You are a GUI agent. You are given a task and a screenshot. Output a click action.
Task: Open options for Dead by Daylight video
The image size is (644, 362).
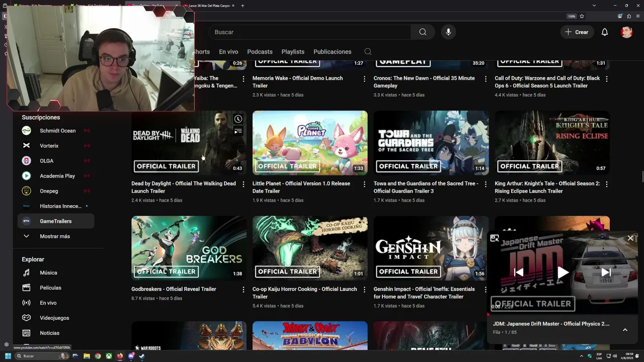pos(244,185)
